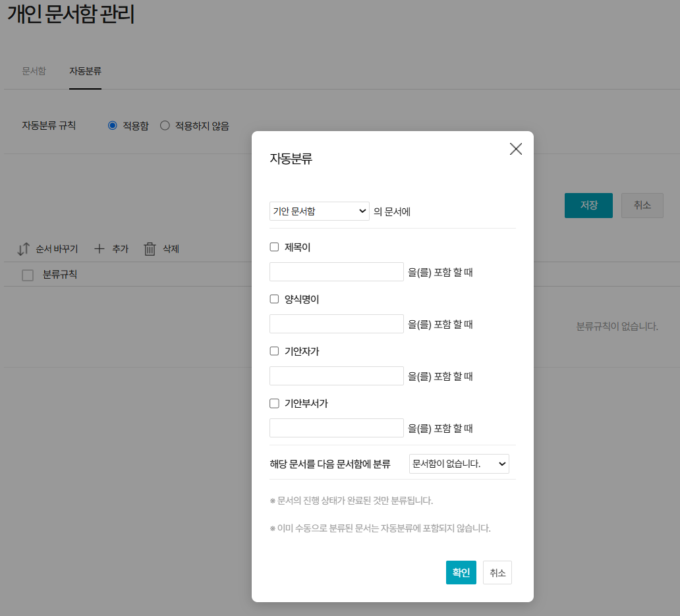Tick the 기안자가 checkbox

pyautogui.click(x=275, y=351)
